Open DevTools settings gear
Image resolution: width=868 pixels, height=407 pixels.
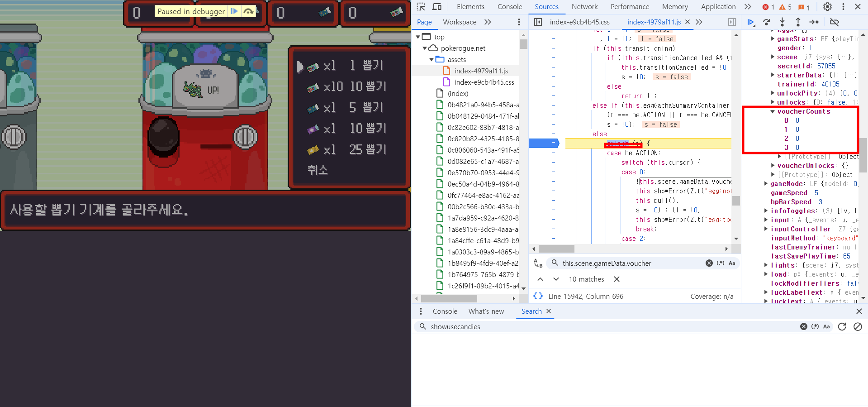pyautogui.click(x=827, y=7)
